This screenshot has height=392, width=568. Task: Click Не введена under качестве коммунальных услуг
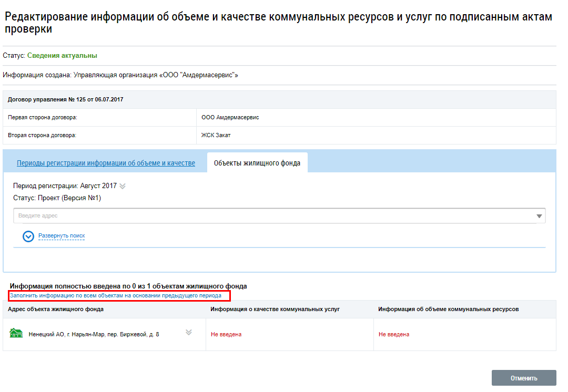click(226, 334)
